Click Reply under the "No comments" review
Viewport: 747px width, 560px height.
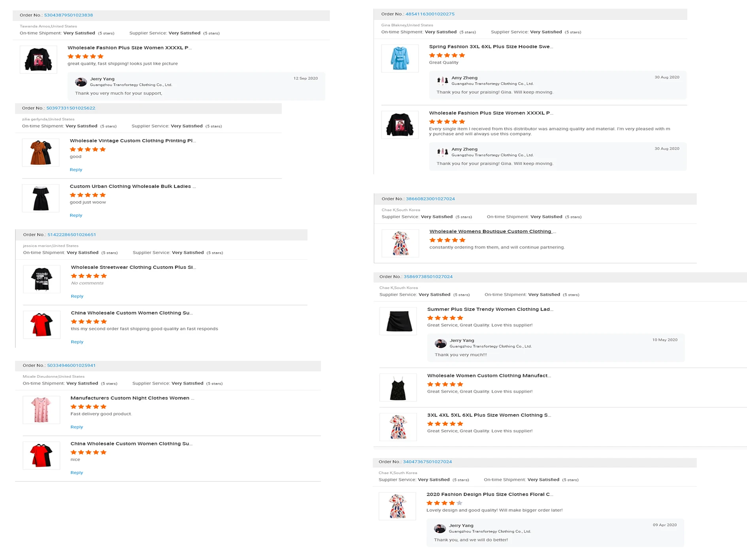tap(77, 296)
